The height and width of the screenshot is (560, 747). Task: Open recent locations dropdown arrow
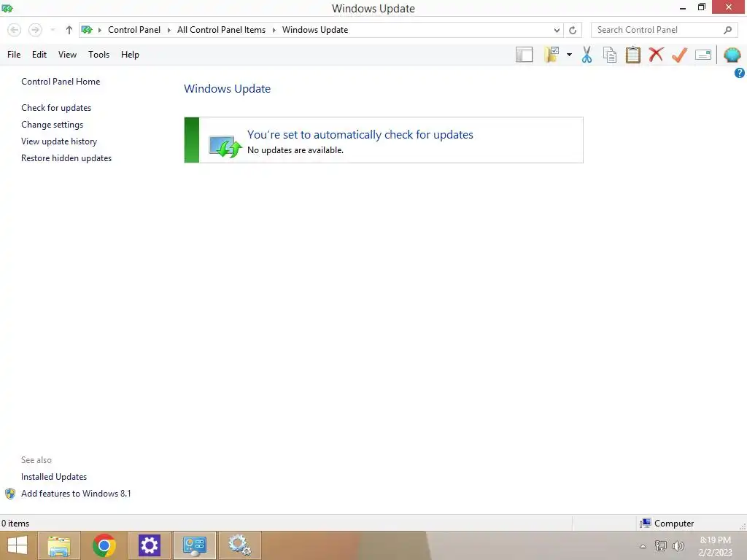point(53,30)
